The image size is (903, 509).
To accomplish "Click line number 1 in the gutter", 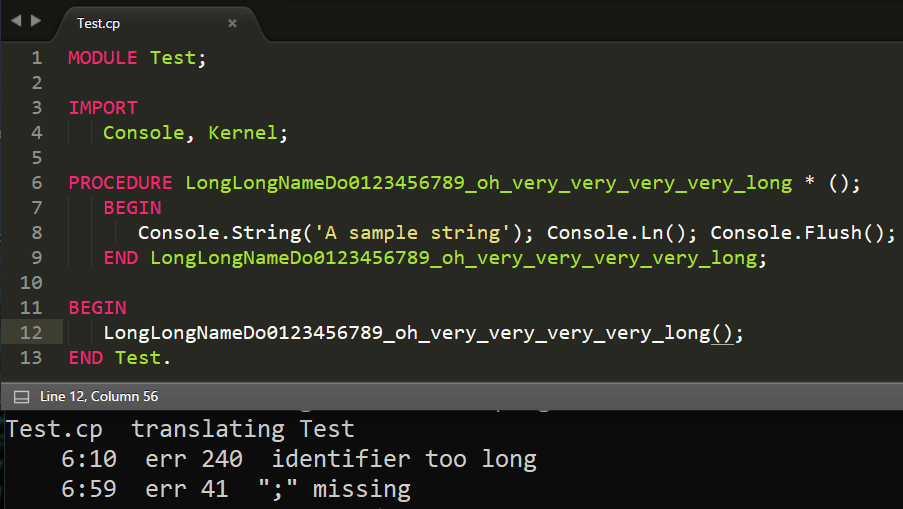I will 37,58.
